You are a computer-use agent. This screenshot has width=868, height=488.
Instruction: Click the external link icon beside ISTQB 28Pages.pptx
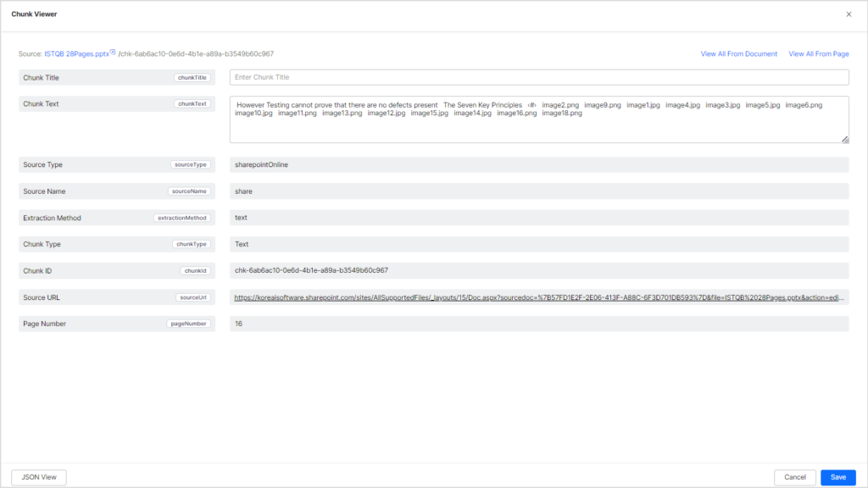[x=111, y=51]
